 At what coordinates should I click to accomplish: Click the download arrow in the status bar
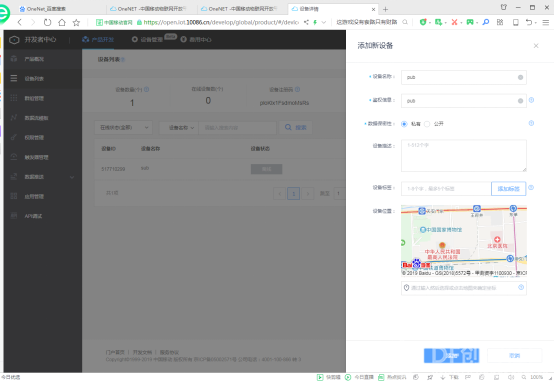click(443, 377)
